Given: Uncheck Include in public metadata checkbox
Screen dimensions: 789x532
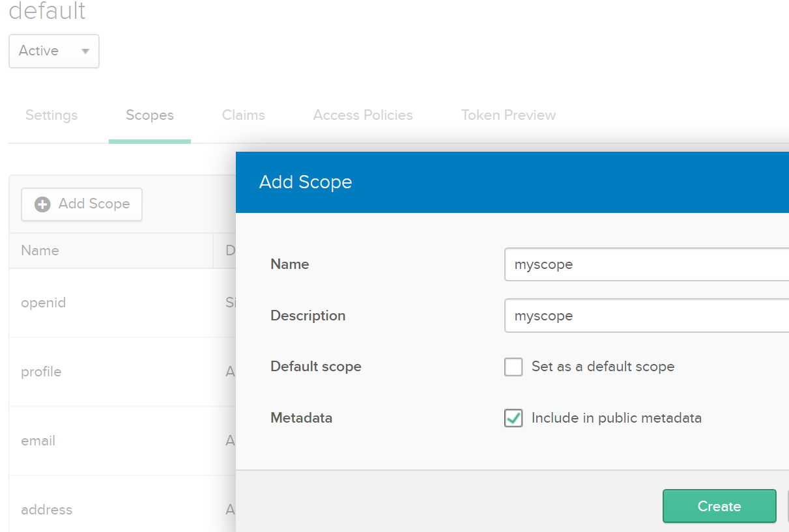Looking at the screenshot, I should [x=513, y=418].
